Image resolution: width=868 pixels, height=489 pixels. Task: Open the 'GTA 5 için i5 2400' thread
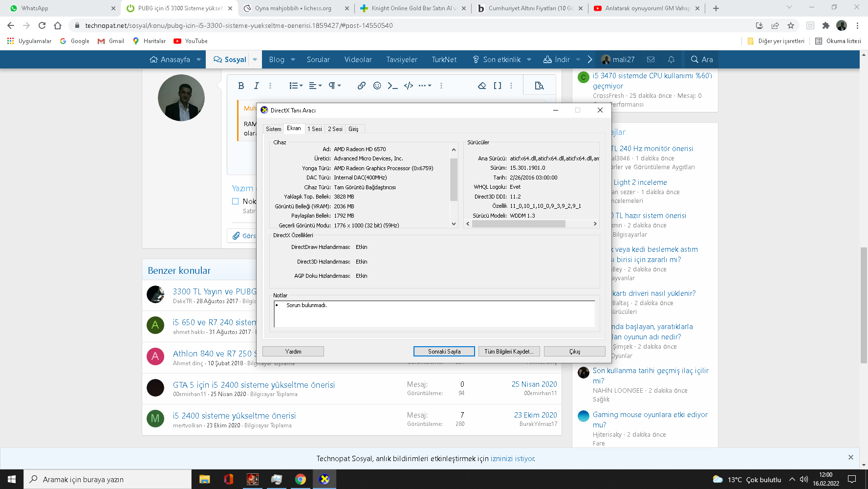(254, 385)
